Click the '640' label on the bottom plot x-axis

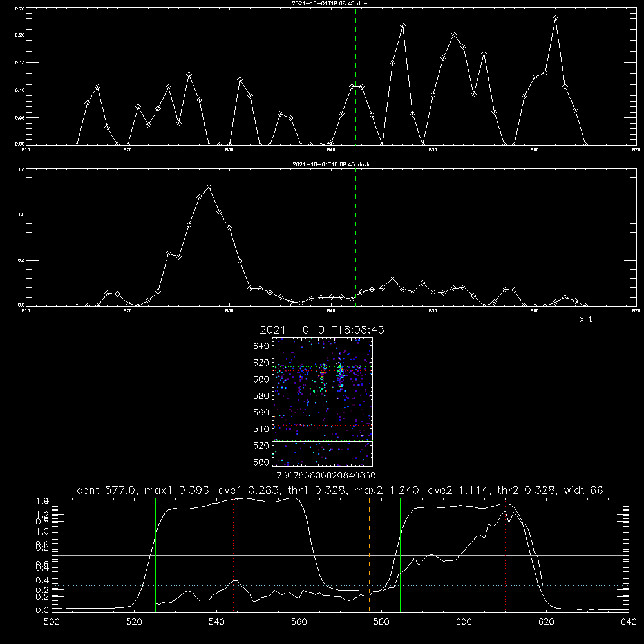(x=629, y=622)
